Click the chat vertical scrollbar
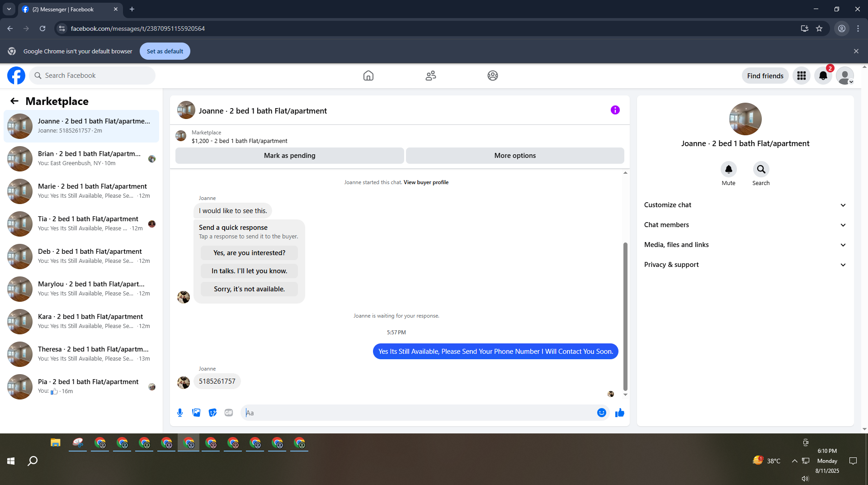Viewport: 868px width, 485px height. pyautogui.click(x=625, y=317)
